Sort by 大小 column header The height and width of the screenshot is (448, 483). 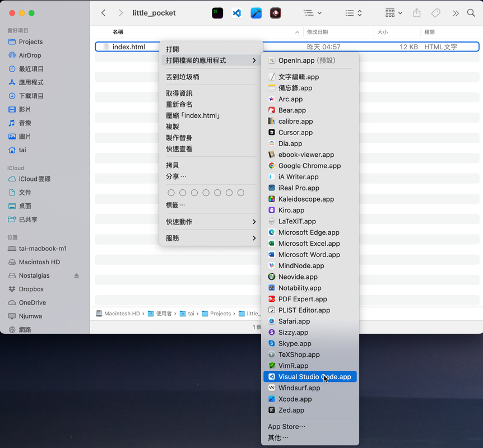coord(383,32)
